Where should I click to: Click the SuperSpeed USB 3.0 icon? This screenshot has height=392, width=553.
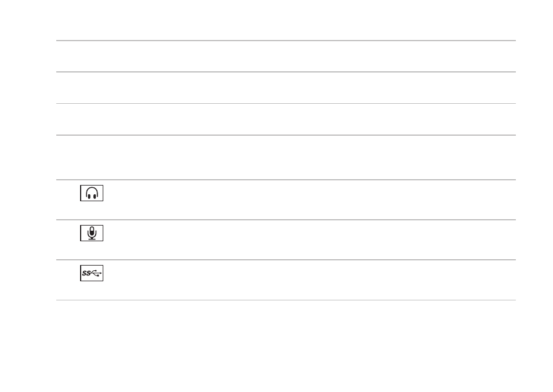[x=92, y=273]
